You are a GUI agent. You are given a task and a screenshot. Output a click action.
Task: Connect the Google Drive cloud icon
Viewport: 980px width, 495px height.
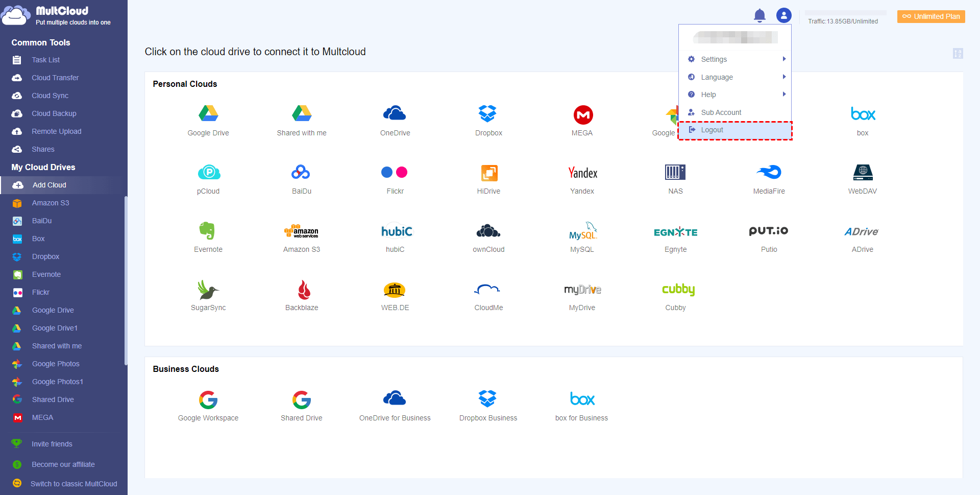[208, 113]
